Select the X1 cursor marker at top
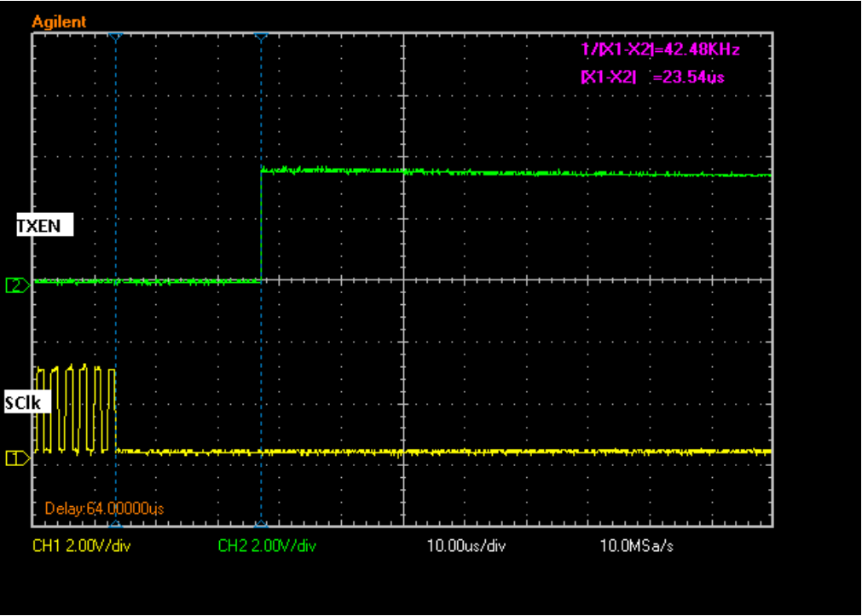This screenshot has height=616, width=862. tap(116, 37)
